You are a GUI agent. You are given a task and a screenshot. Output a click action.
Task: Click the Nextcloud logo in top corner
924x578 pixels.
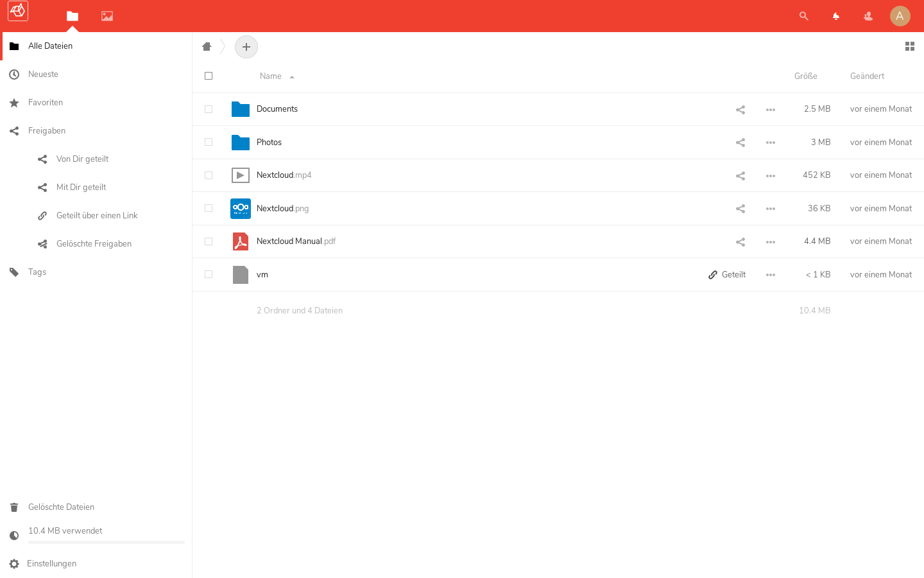[18, 11]
